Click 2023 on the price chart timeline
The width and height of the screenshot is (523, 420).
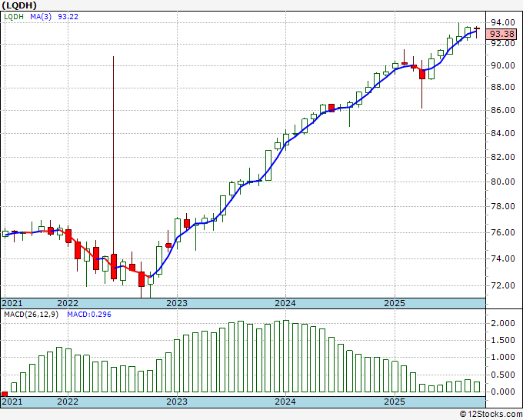coord(177,303)
